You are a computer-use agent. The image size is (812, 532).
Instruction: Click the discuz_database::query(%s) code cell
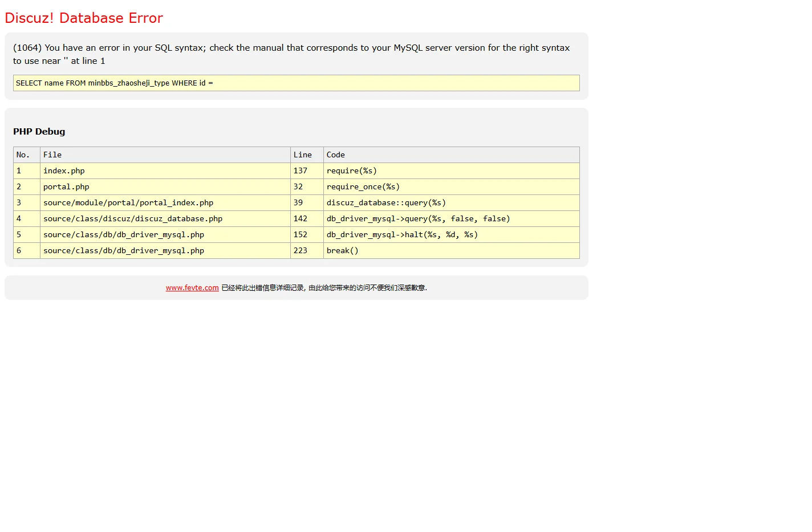coord(452,203)
